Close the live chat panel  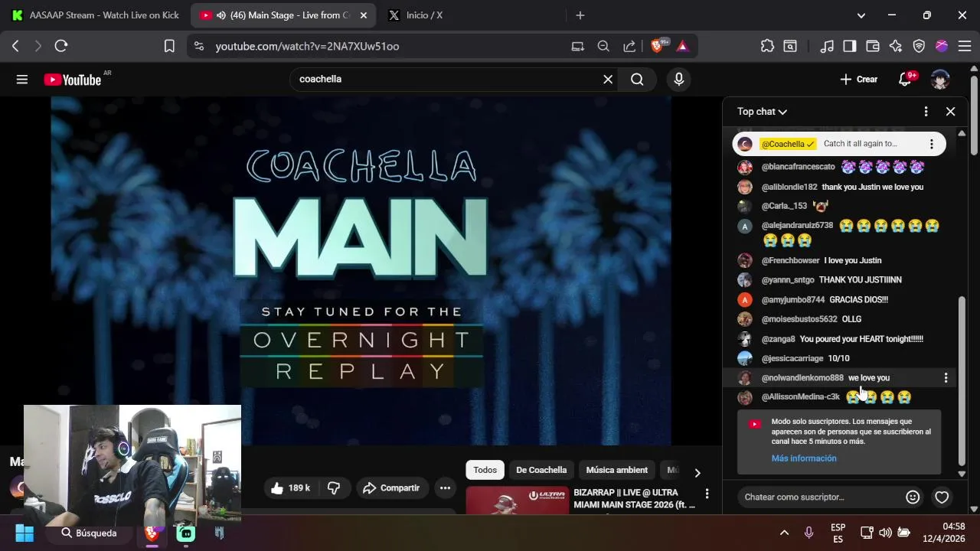tap(950, 112)
